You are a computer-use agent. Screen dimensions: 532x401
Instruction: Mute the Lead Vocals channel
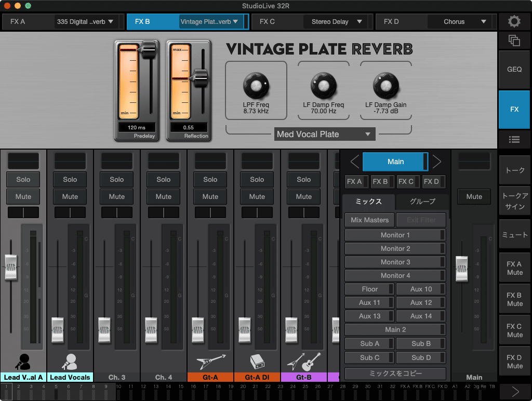tap(70, 196)
